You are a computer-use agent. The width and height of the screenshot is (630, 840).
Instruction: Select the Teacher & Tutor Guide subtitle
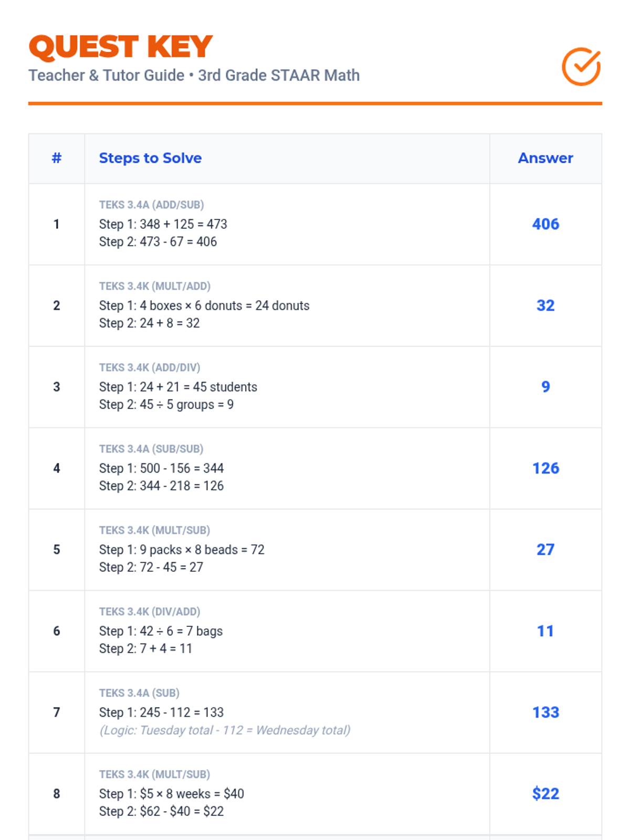(x=194, y=76)
